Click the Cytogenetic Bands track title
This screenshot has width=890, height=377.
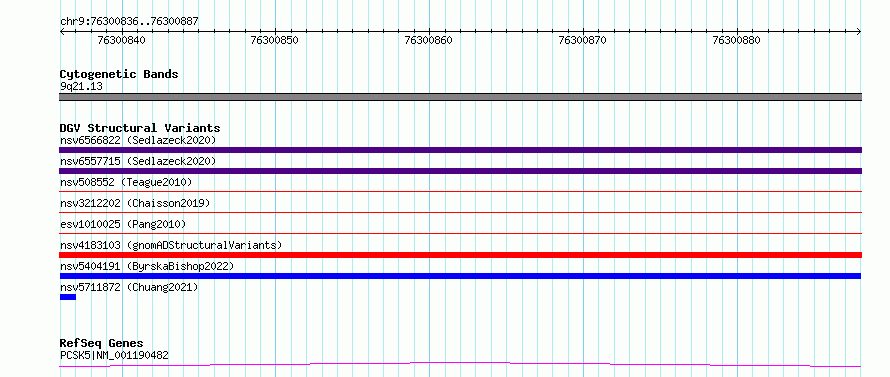pyautogui.click(x=119, y=74)
